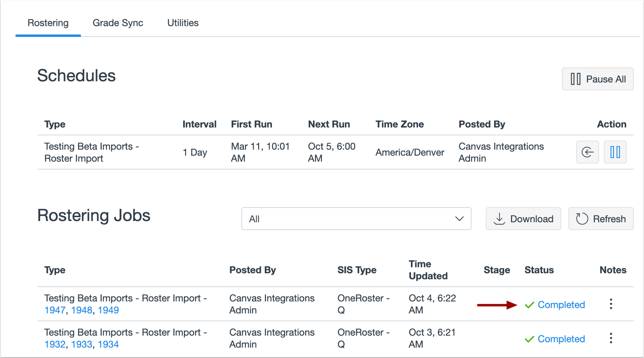Open job link 1932
Viewport: 644px width, 358px height.
pyautogui.click(x=55, y=344)
